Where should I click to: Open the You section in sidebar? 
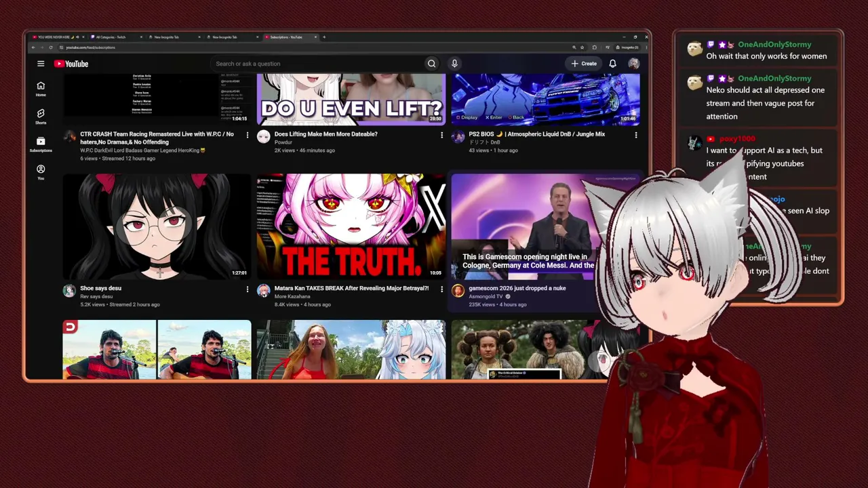[x=41, y=172]
